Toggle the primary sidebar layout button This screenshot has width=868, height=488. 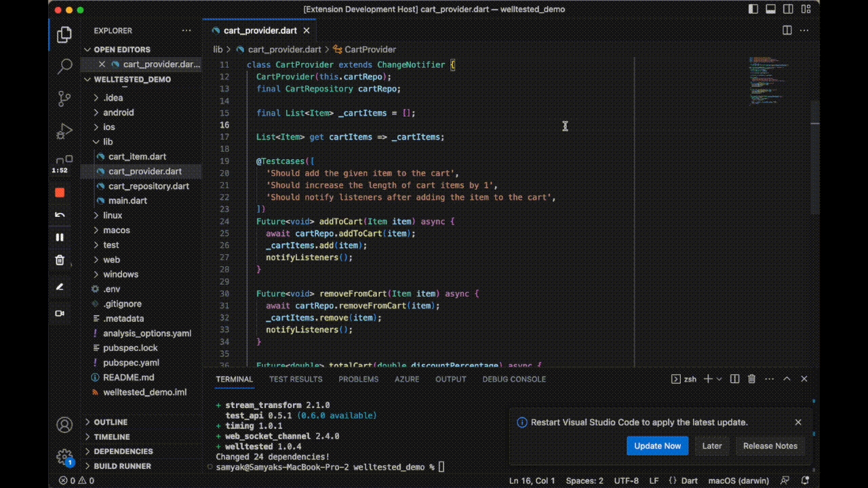753,9
